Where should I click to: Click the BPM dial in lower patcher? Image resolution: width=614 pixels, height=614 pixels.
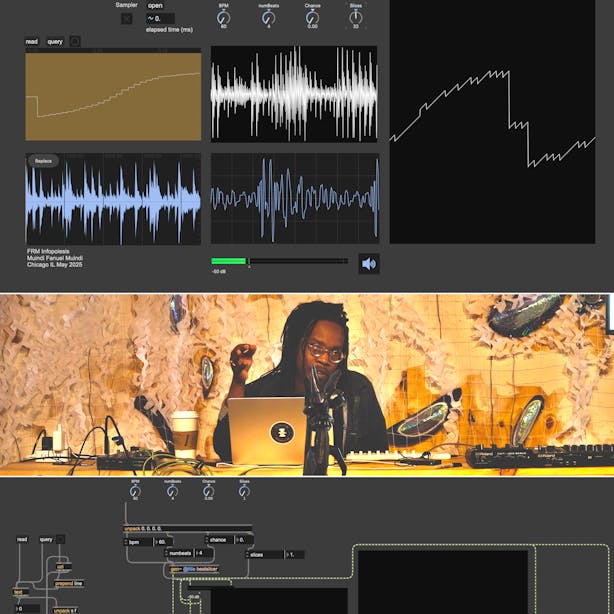click(135, 491)
